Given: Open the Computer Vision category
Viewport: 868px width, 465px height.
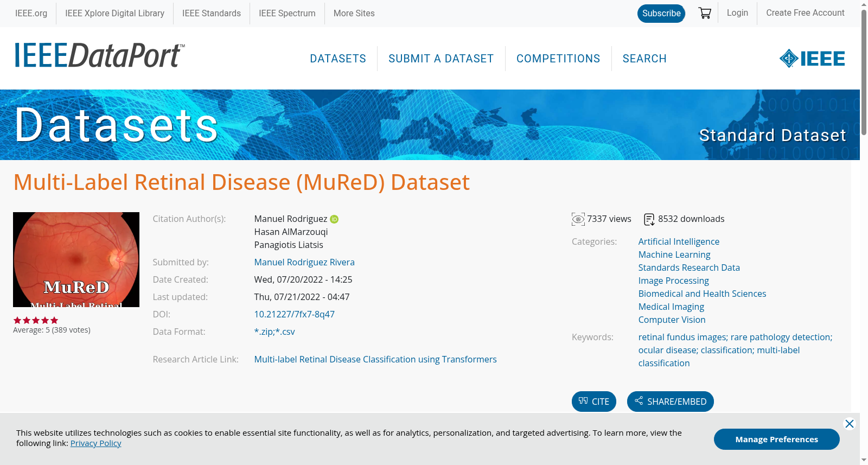Looking at the screenshot, I should [672, 320].
